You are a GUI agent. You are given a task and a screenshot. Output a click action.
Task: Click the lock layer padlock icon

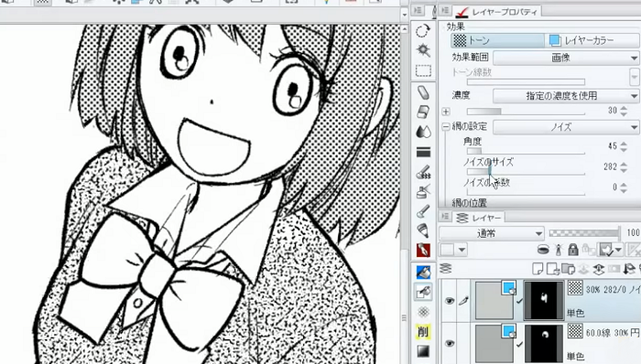tap(573, 250)
